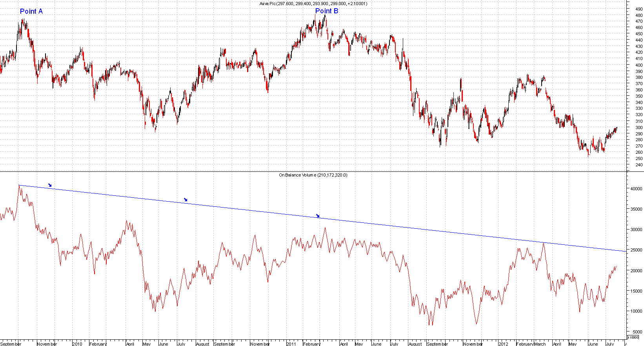The width and height of the screenshot is (644, 346).
Task: Select the Point B annotation label
Action: pyautogui.click(x=327, y=11)
